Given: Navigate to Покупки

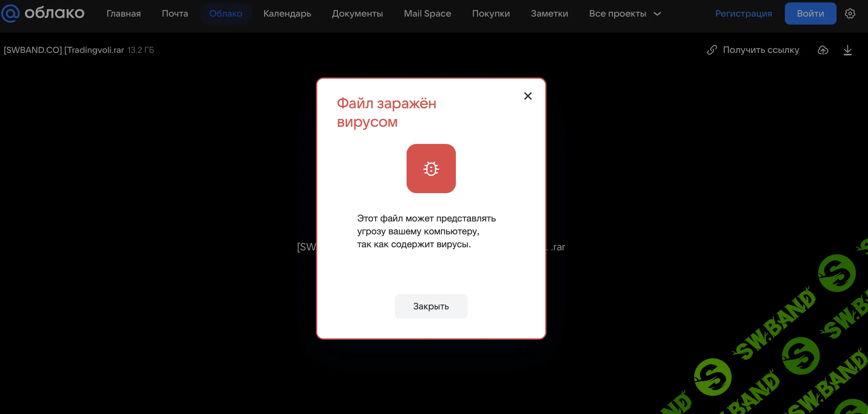Looking at the screenshot, I should click(491, 14).
